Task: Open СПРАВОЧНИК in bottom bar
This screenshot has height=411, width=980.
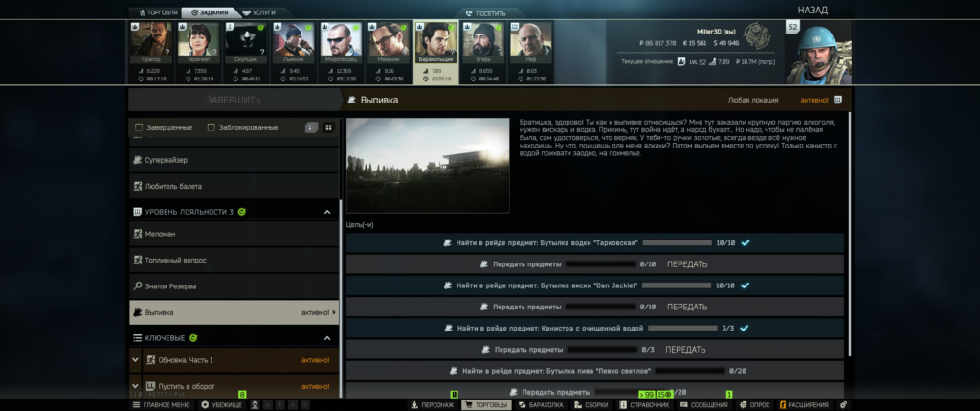Action: 644,405
